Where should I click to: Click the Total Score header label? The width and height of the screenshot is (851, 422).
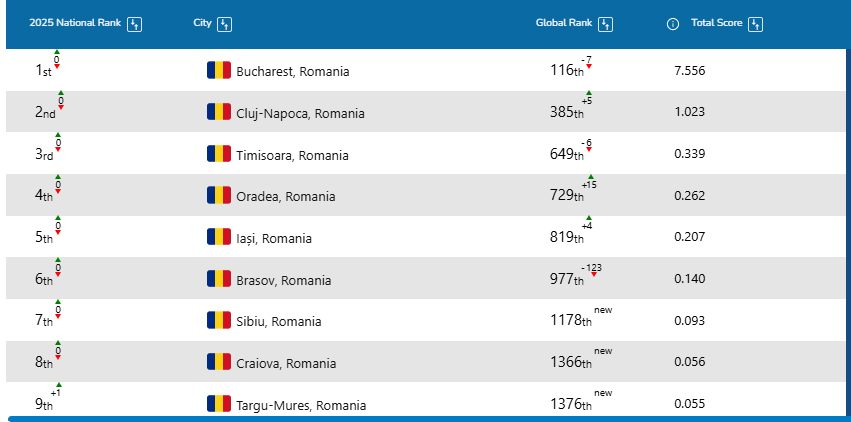pyautogui.click(x=716, y=23)
